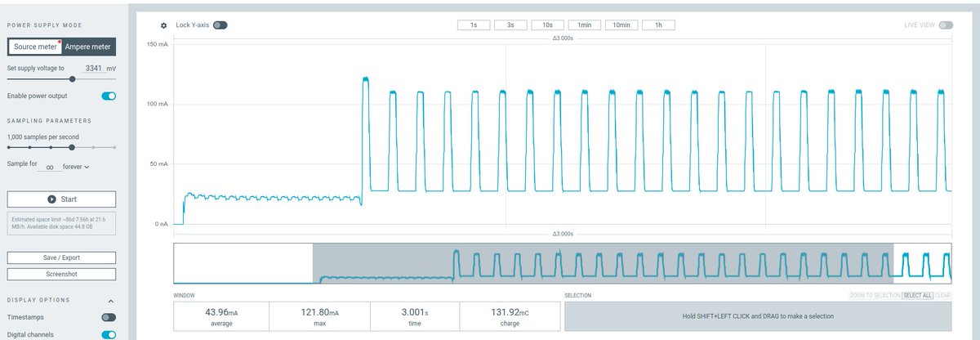Edit supply voltage value 3341
The height and width of the screenshot is (340, 980).
tap(92, 69)
